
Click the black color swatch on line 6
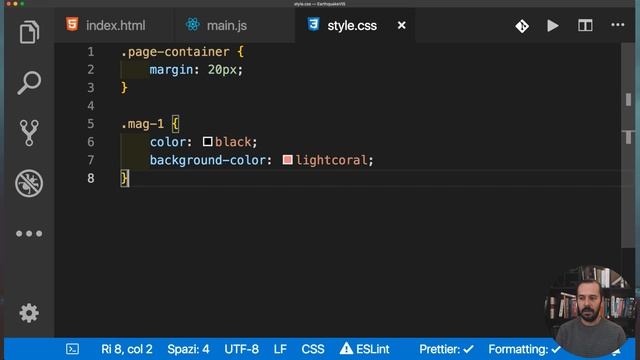[207, 142]
